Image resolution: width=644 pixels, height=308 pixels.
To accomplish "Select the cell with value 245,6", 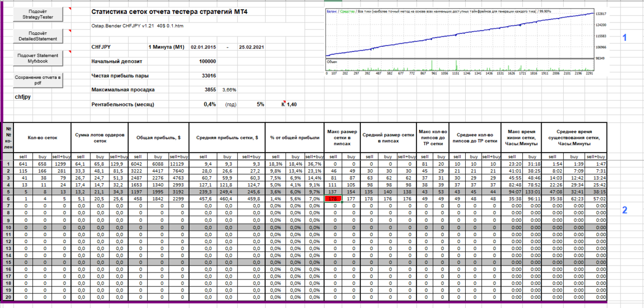I will (252, 192).
